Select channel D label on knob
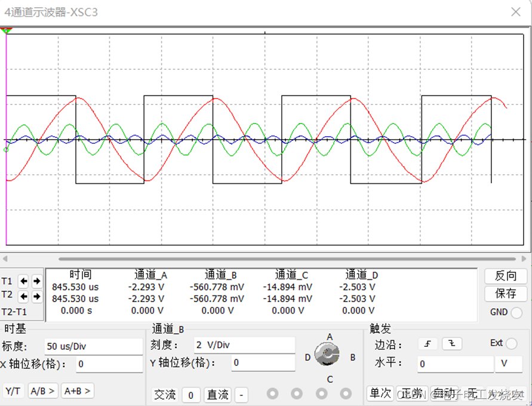532x406 pixels. pyautogui.click(x=307, y=357)
